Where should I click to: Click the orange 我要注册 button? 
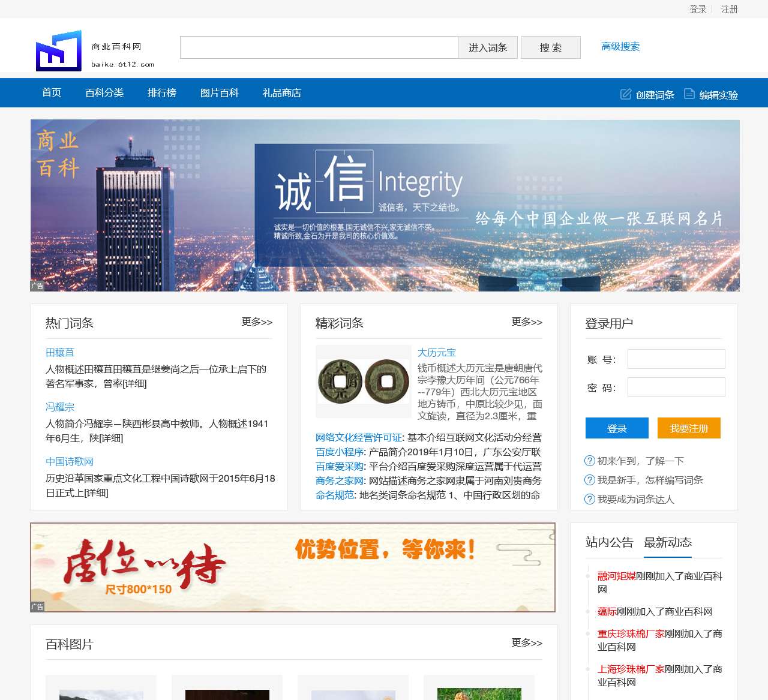689,428
